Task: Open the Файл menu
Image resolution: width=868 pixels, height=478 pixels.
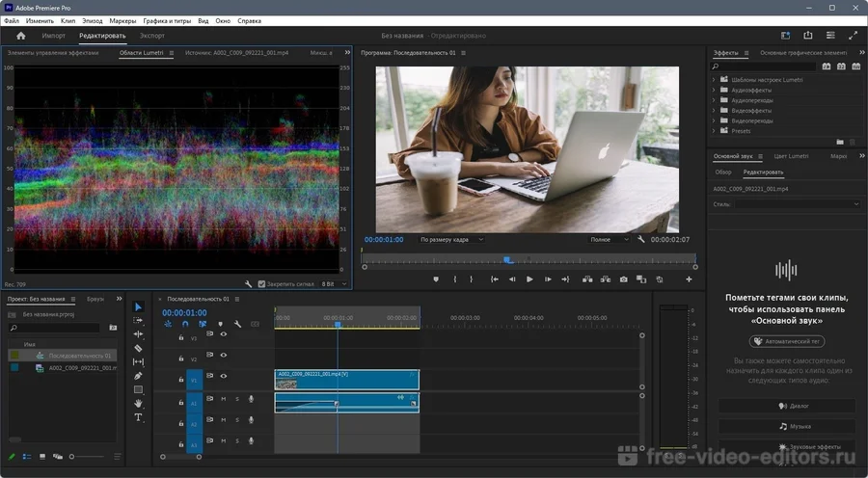Action: pos(11,21)
